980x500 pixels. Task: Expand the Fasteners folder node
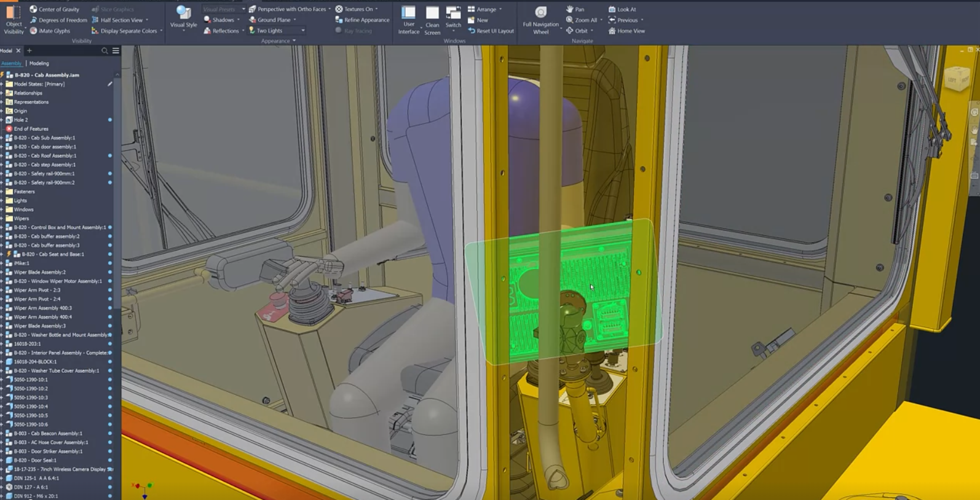[2, 192]
